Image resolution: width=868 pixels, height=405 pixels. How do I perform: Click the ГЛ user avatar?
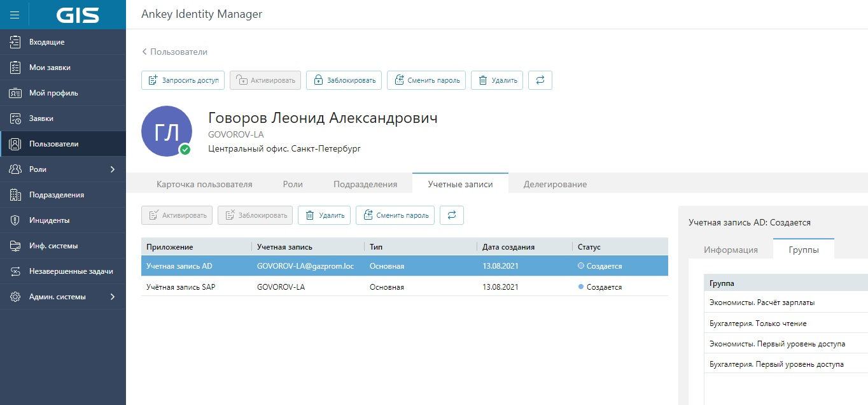(167, 131)
